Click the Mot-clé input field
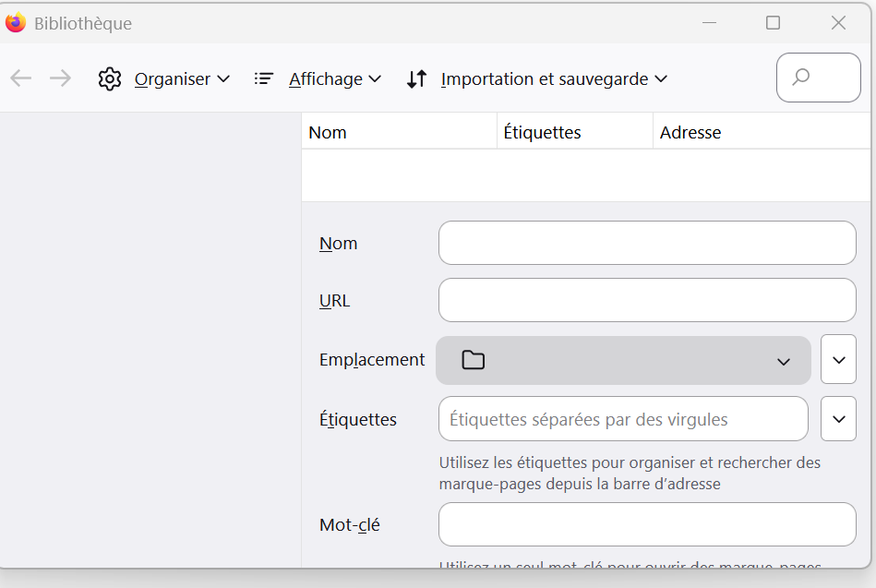 click(647, 524)
